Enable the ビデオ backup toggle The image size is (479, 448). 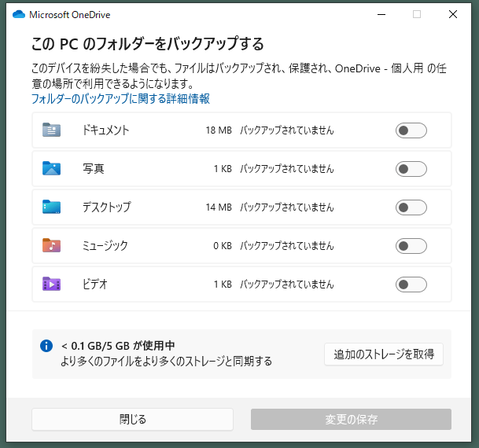(x=411, y=285)
